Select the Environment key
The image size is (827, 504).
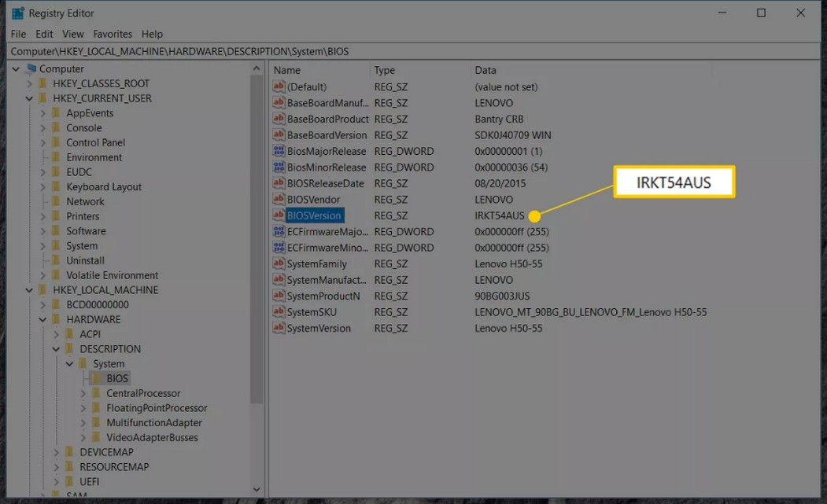[x=94, y=157]
